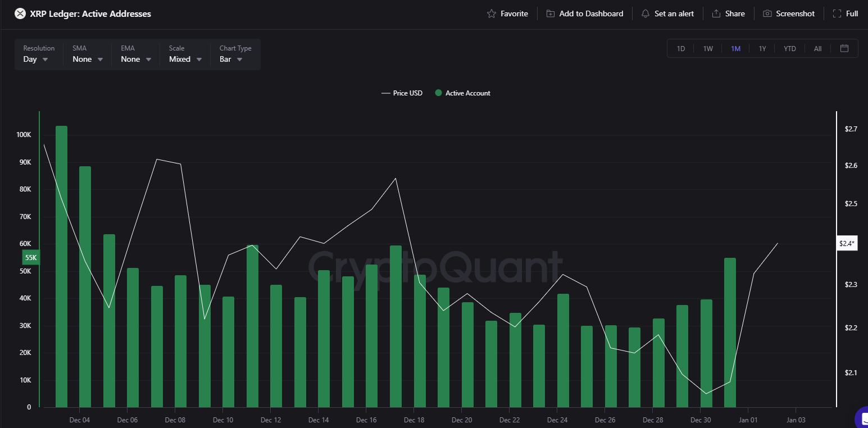Screen dimensions: 868x428
Task: Click the Dec 30 x-axis label
Action: click(x=701, y=420)
